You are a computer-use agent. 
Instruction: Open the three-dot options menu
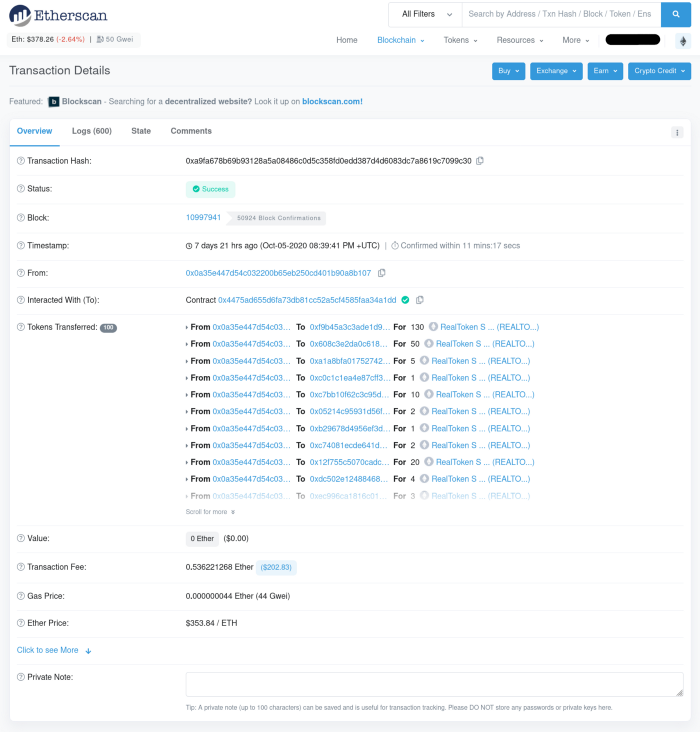[x=677, y=132]
